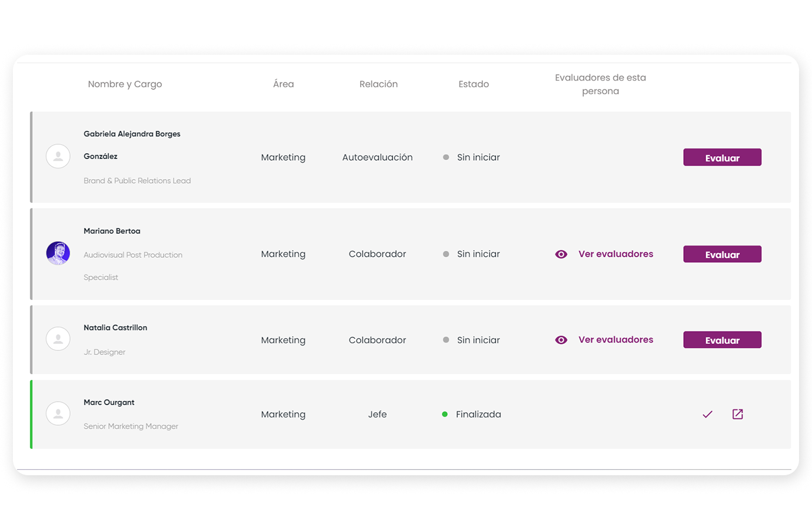Screen dimensions: 812x530
Task: Click the checkmark icon for Marc Ourgant
Action: [707, 415]
